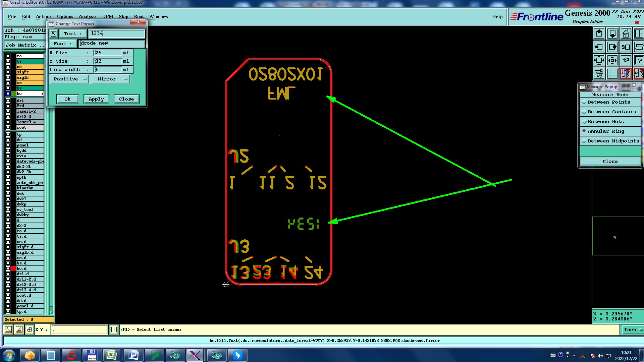The height and width of the screenshot is (362, 644).
Task: Click the pan left arrow icon
Action: coord(599,47)
